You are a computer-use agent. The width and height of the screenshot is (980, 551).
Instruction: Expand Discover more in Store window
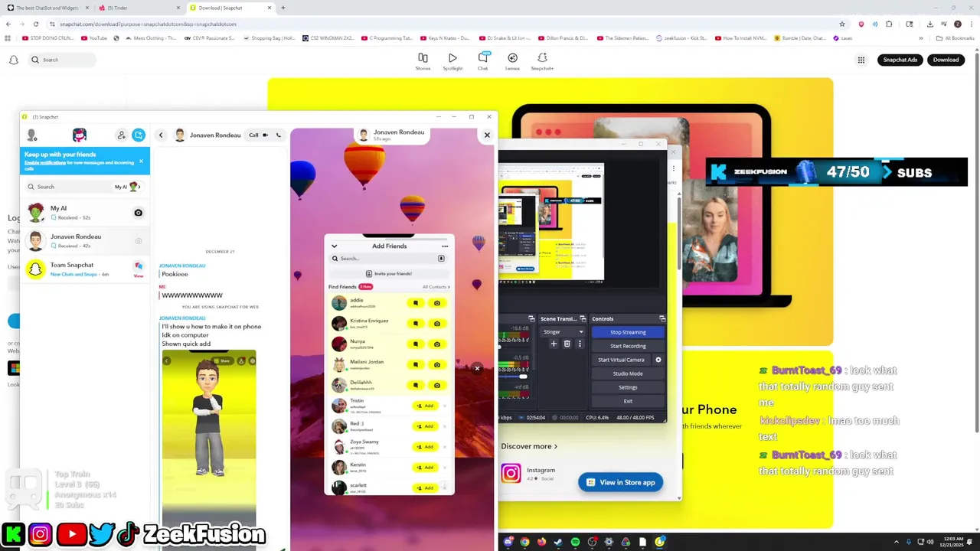click(529, 446)
